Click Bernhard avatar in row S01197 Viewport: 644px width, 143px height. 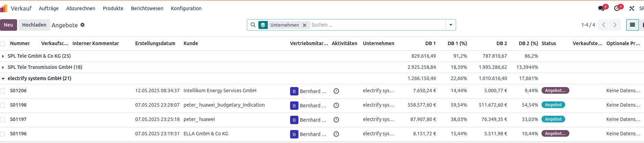pos(294,120)
